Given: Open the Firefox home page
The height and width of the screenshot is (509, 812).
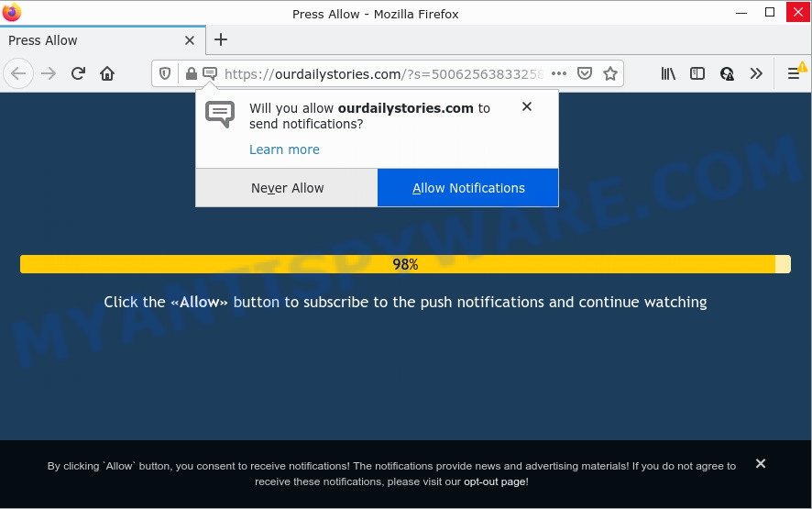Looking at the screenshot, I should [107, 73].
